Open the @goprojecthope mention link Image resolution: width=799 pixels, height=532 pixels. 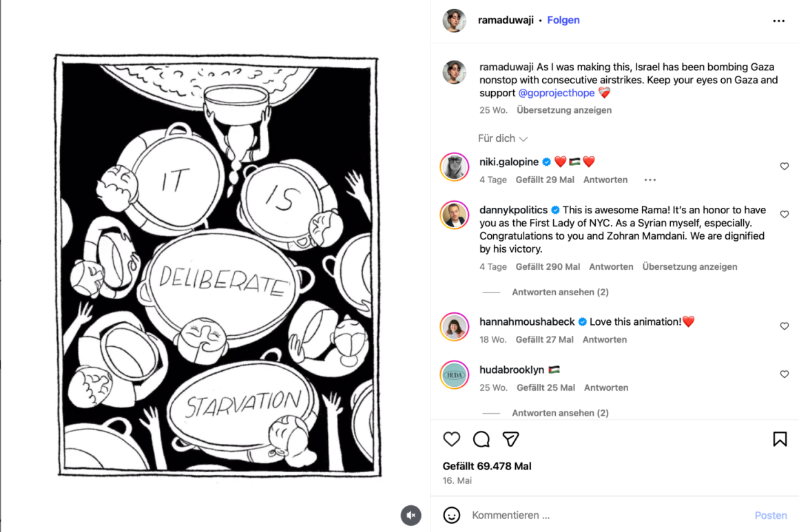point(556,93)
